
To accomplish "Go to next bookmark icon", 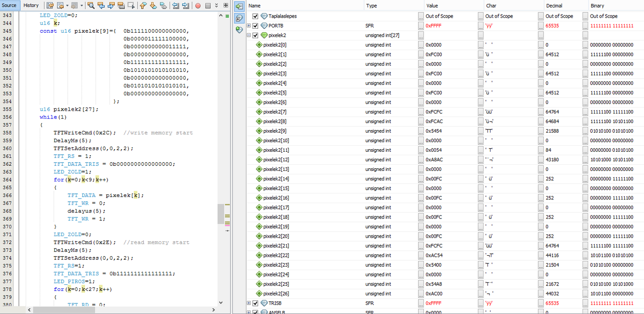I will [153, 6].
